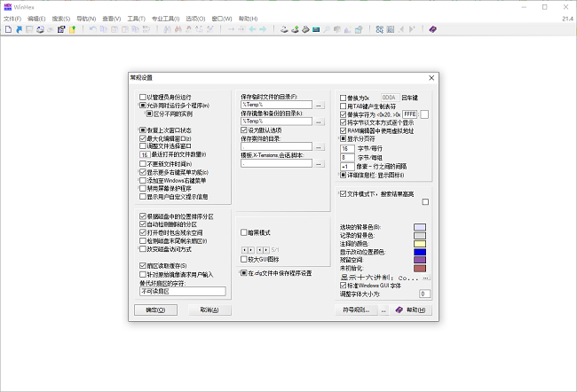Click the blue Back arrow toolbar icon
Viewport: 577px width, 392px height.
pos(251,29)
